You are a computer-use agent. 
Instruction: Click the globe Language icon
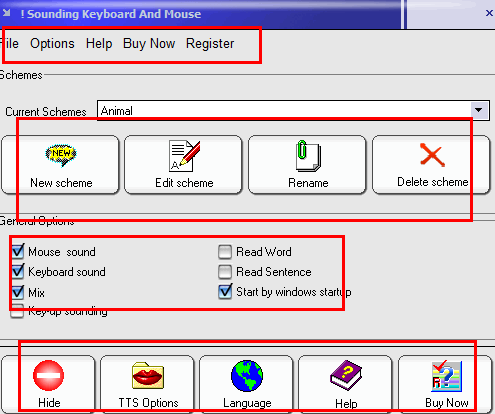(x=247, y=375)
